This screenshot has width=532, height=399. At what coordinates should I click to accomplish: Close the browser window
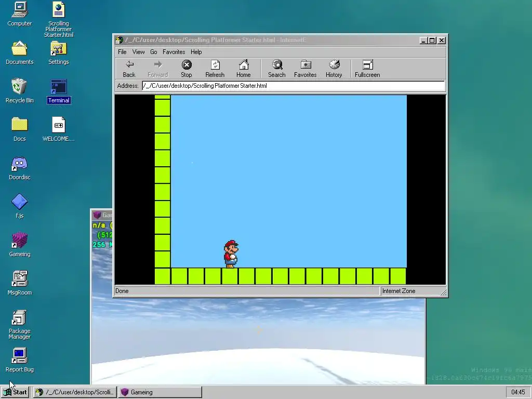[442, 41]
